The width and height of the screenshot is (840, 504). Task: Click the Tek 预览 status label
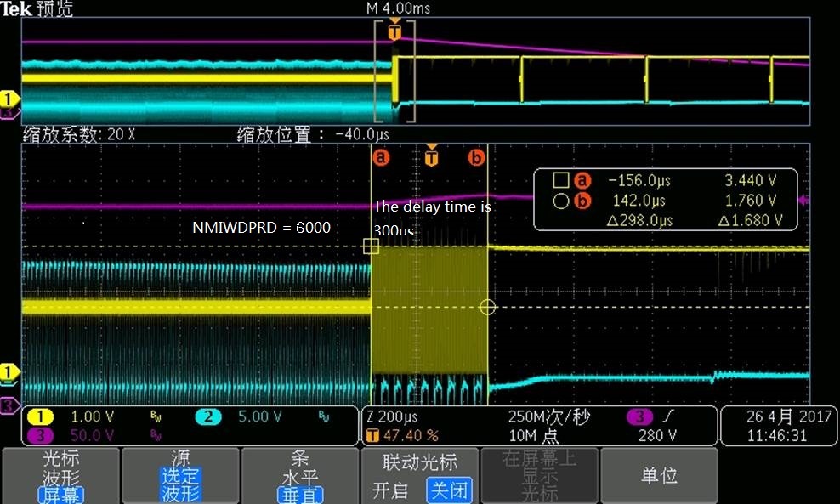pos(37,8)
